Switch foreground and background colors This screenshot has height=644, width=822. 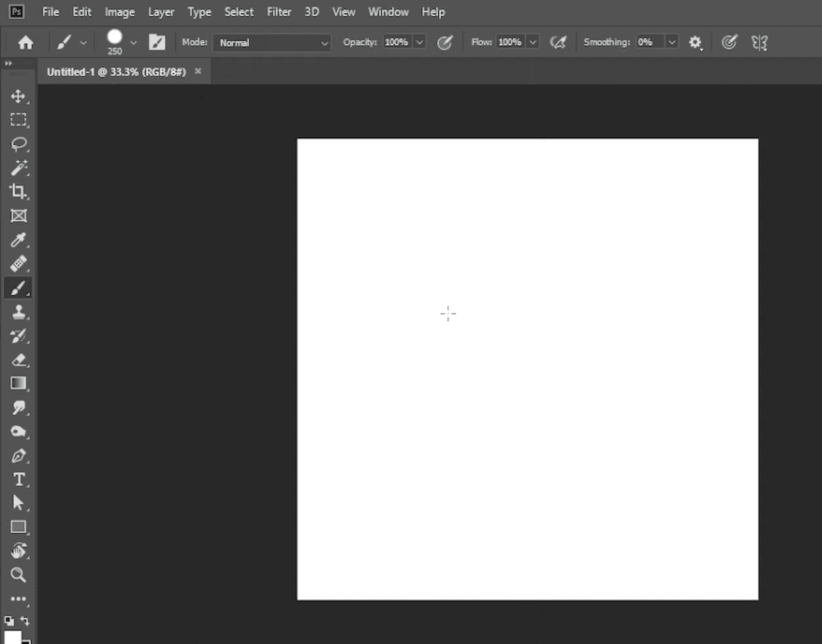(x=25, y=620)
